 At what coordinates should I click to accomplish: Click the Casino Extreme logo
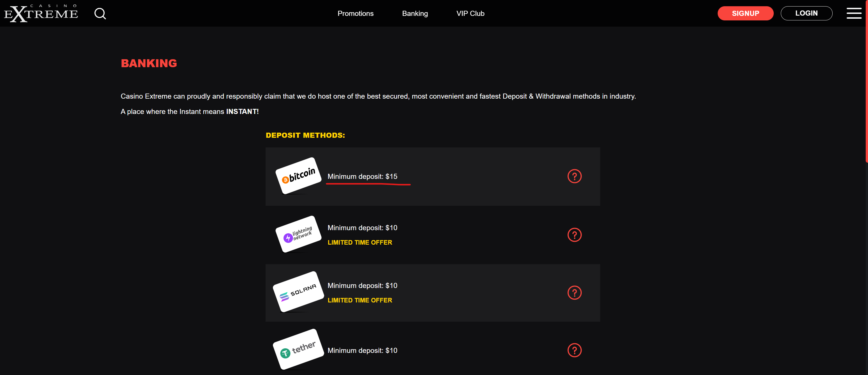coord(41,14)
